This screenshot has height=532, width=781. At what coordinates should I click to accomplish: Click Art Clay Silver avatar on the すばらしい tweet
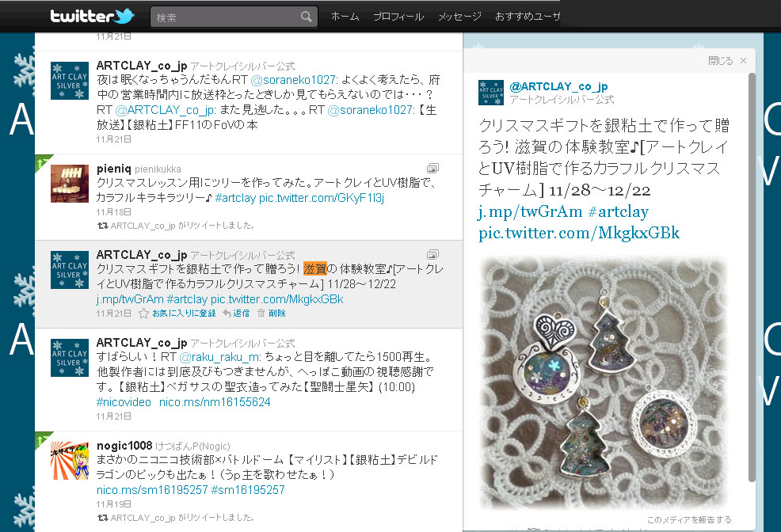coord(70,358)
